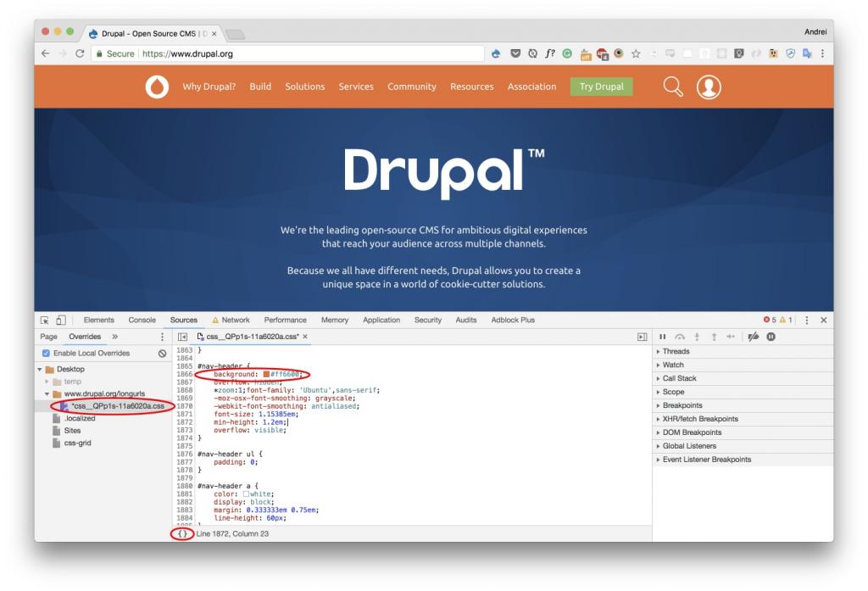Open the Community nav link
The image size is (868, 591).
[x=412, y=87]
